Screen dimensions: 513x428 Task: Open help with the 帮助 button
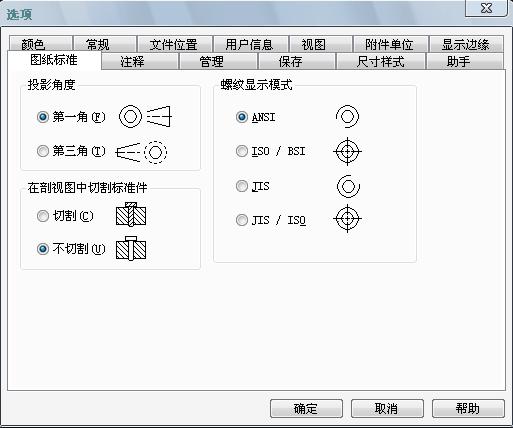coord(468,408)
